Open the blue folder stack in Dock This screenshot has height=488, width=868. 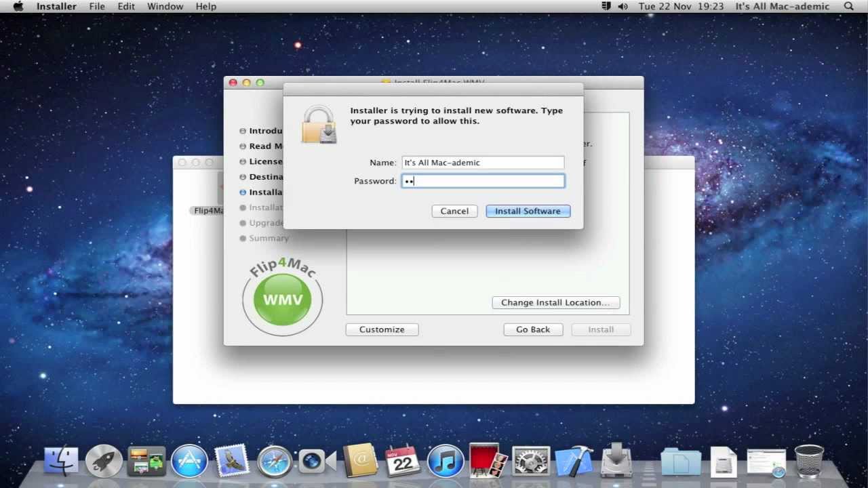[681, 462]
